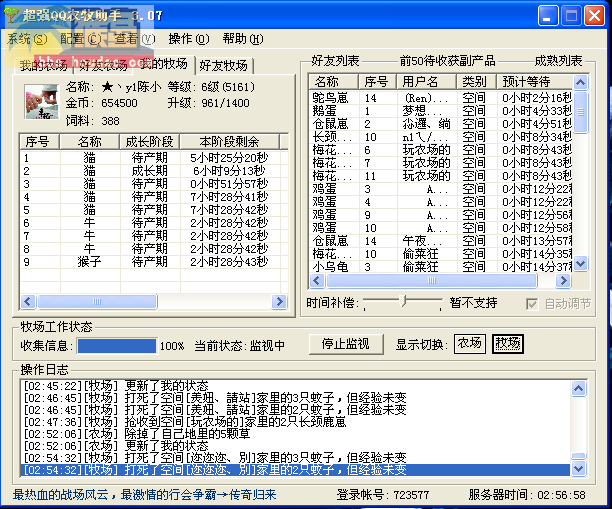Switch to the 我的农场 tab

click(x=44, y=66)
